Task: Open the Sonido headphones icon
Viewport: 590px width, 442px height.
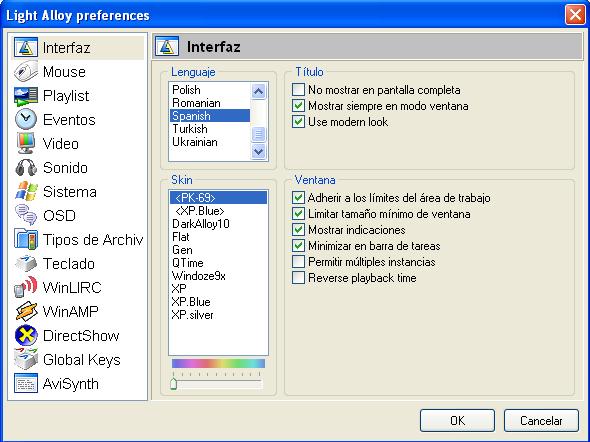Action: pos(26,168)
